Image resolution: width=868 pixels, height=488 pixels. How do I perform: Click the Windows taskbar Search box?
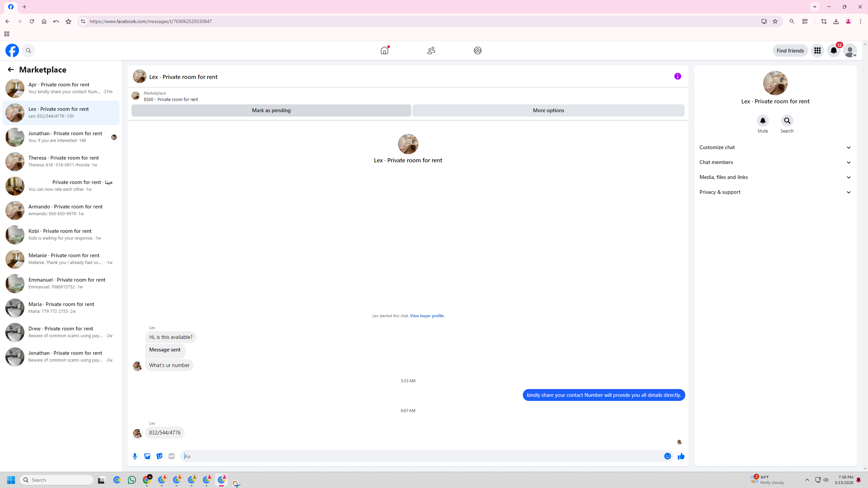point(57,480)
